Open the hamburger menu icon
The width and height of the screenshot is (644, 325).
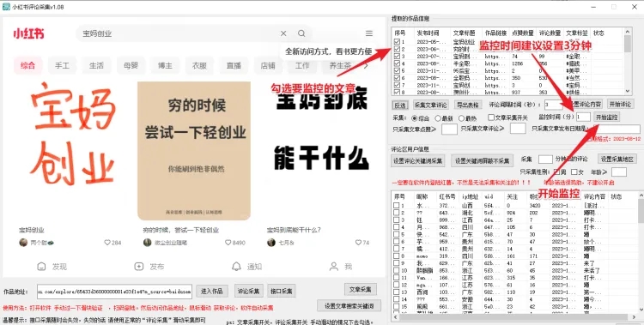(x=369, y=33)
